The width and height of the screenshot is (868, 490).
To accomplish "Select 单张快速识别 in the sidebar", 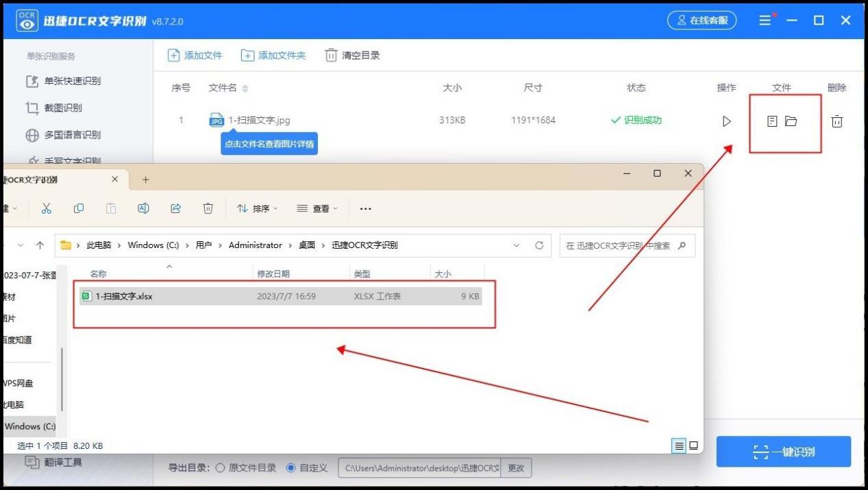I will (x=63, y=81).
